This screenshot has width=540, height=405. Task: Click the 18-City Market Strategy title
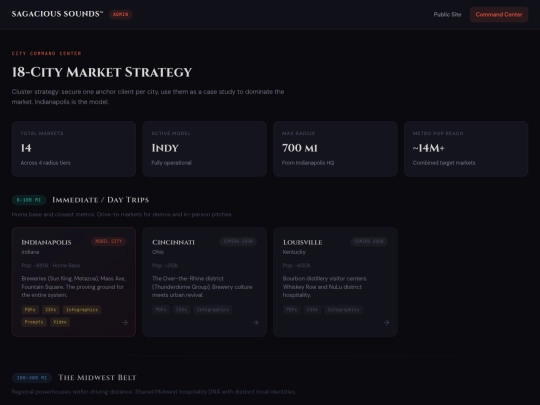pos(102,72)
